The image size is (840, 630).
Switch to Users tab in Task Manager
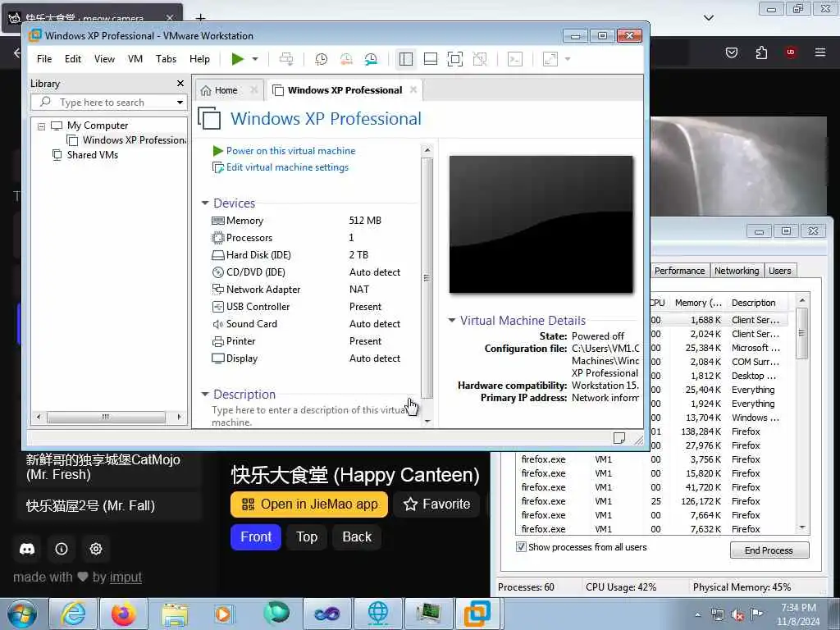pos(779,271)
